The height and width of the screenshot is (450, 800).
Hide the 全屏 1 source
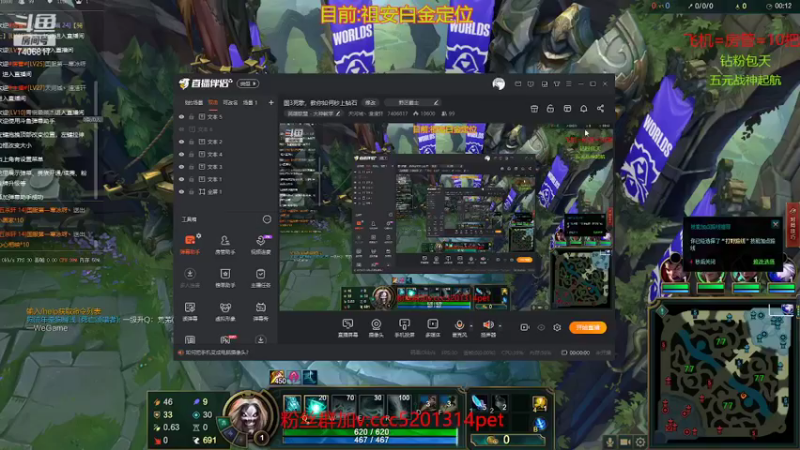click(x=181, y=192)
